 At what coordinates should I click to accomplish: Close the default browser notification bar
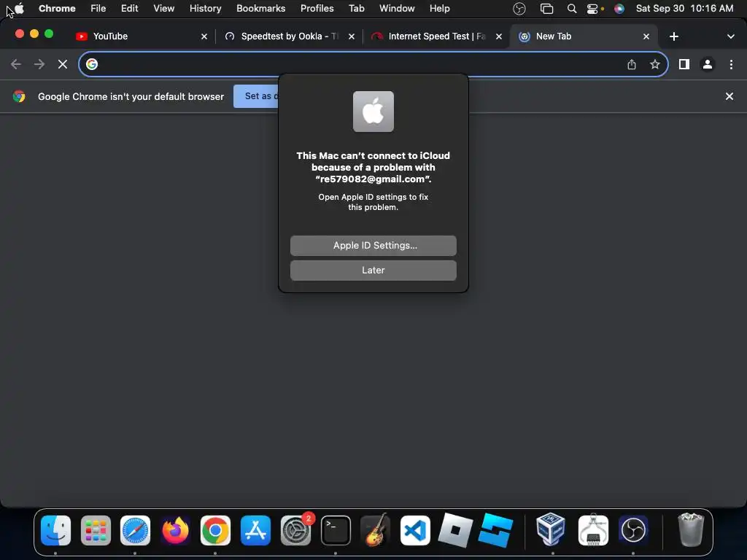(x=729, y=96)
